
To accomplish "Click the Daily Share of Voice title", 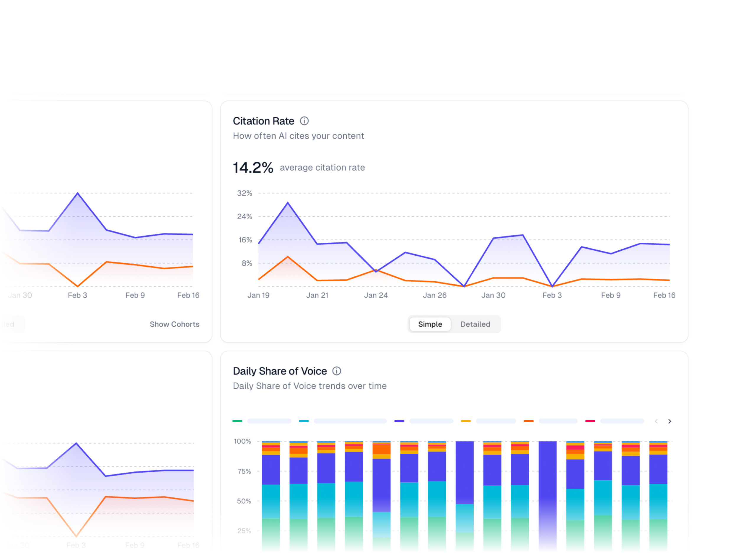I will click(280, 372).
